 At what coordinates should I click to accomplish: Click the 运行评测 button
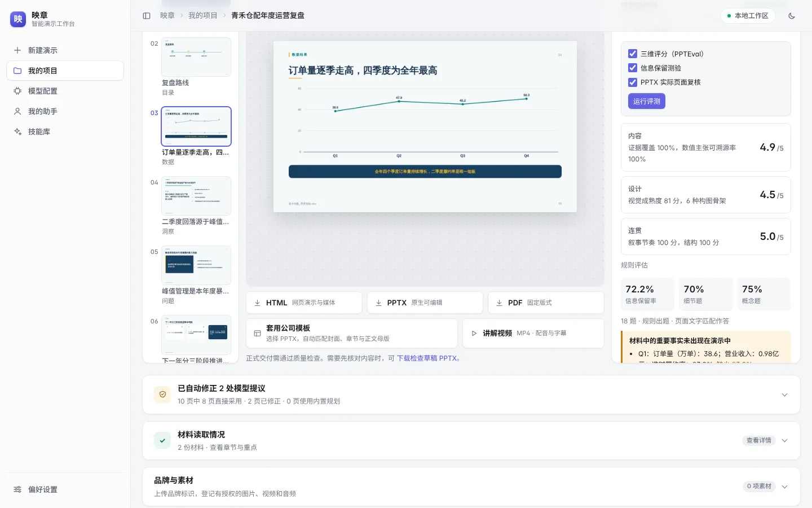(647, 101)
